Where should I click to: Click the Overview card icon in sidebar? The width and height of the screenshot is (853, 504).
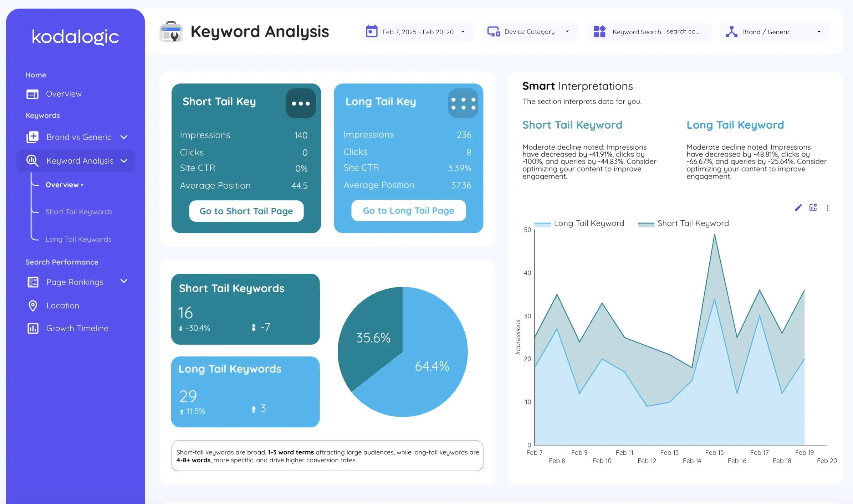32,94
